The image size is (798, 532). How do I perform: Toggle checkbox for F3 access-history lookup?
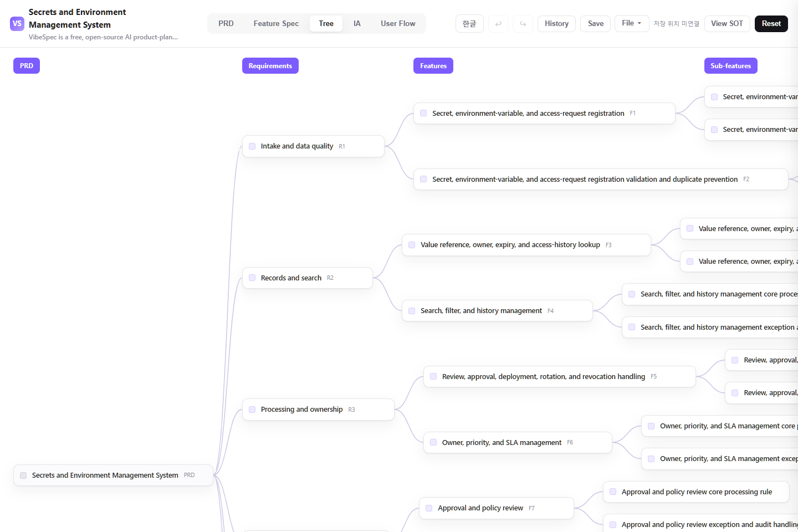[412, 245]
